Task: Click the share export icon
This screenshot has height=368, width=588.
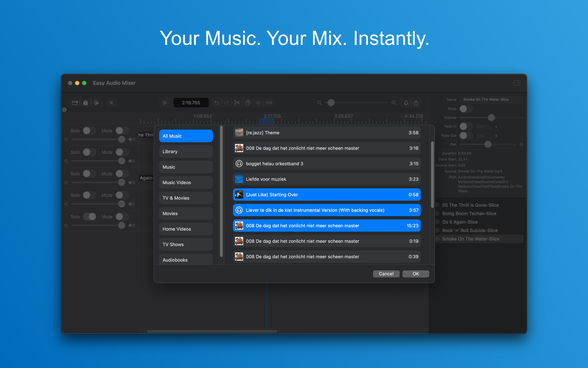Action: click(x=416, y=103)
